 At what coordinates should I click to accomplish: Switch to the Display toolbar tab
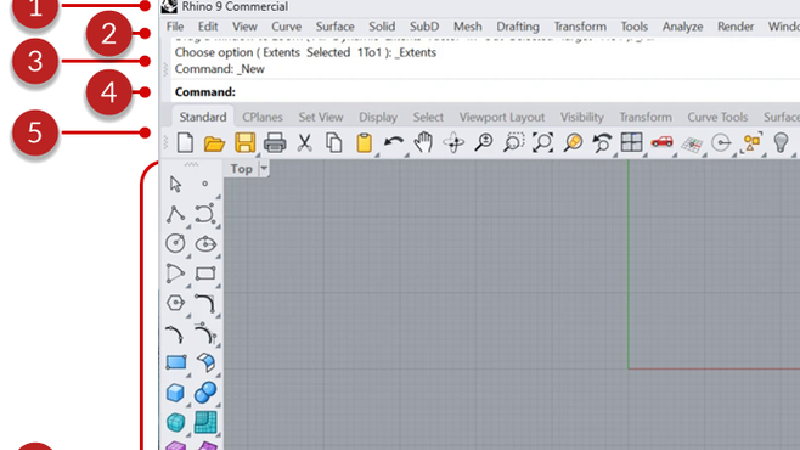click(x=378, y=117)
